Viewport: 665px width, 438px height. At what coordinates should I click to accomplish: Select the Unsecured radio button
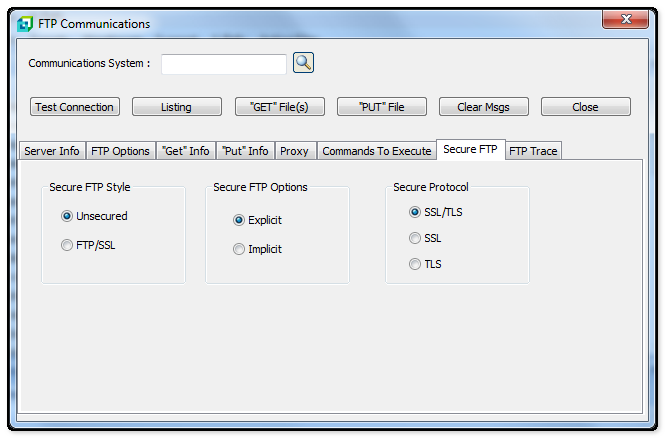click(67, 216)
